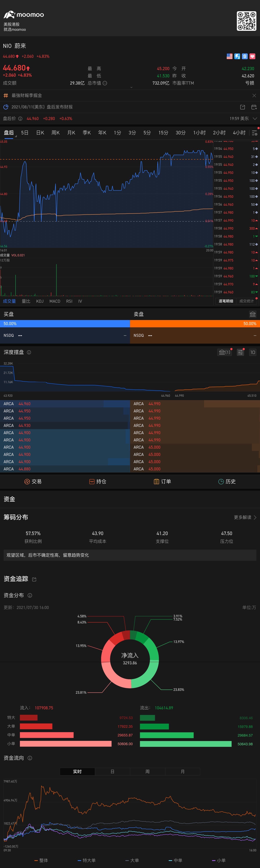
Task: Select the MACD indicator
Action: click(x=55, y=301)
